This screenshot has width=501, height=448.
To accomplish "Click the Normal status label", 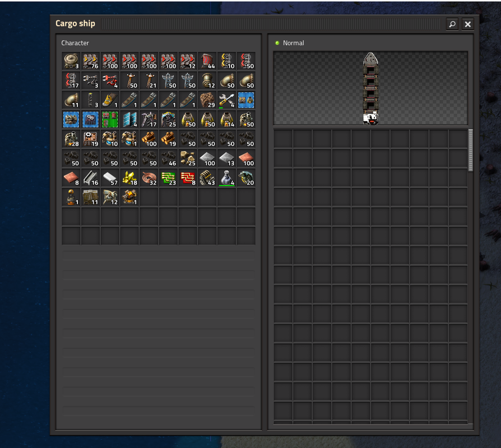I will (293, 43).
